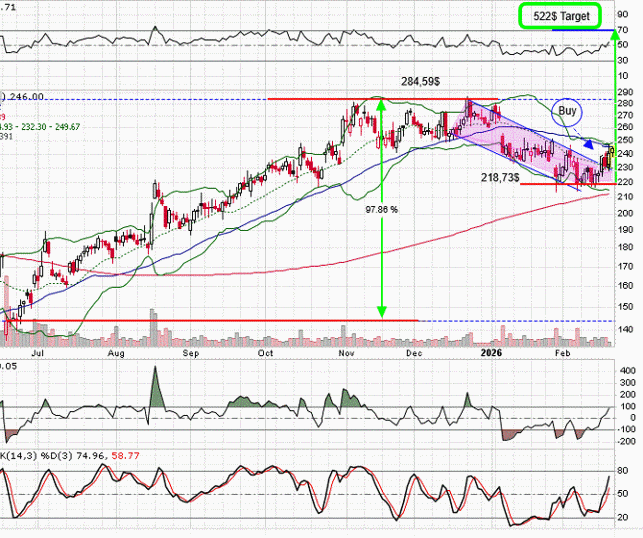Click the 218,73$ support label
Viewport: 643px width, 538px height.
point(525,177)
